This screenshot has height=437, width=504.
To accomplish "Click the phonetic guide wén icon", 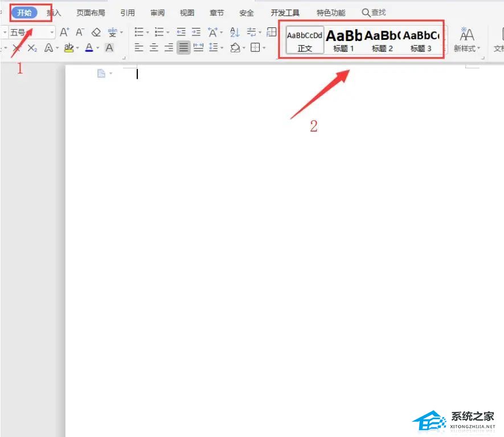I will (112, 32).
